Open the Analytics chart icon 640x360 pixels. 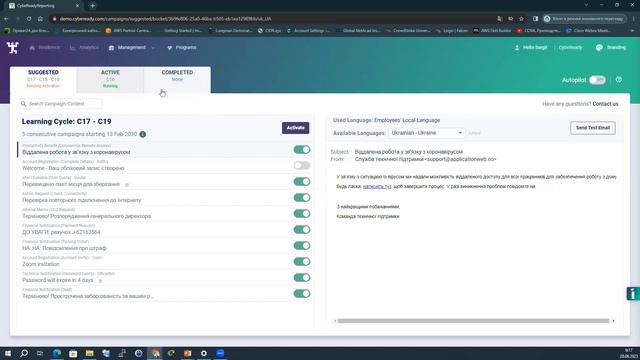tap(73, 48)
